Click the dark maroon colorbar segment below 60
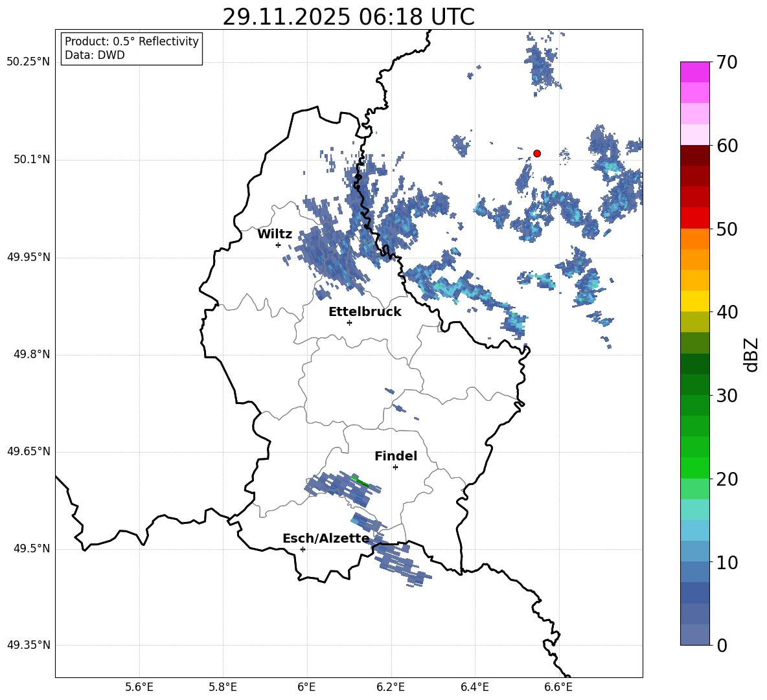The width and height of the screenshot is (767, 700). (695, 155)
